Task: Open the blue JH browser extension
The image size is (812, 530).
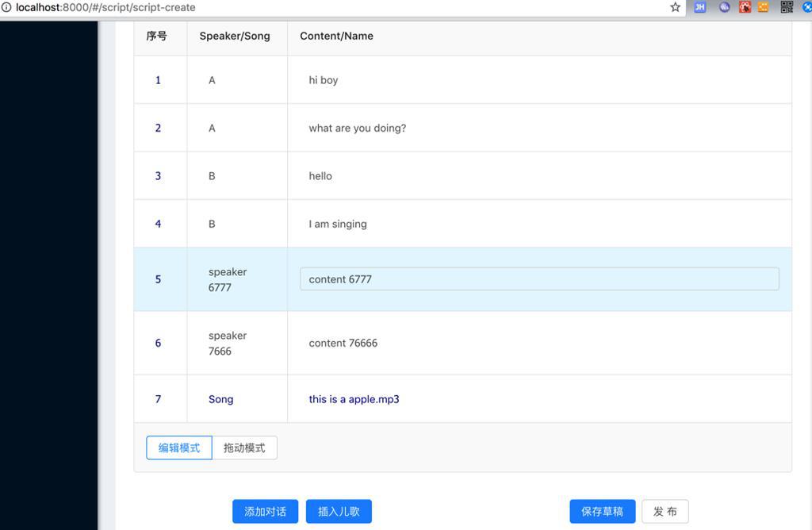Action: coord(700,7)
